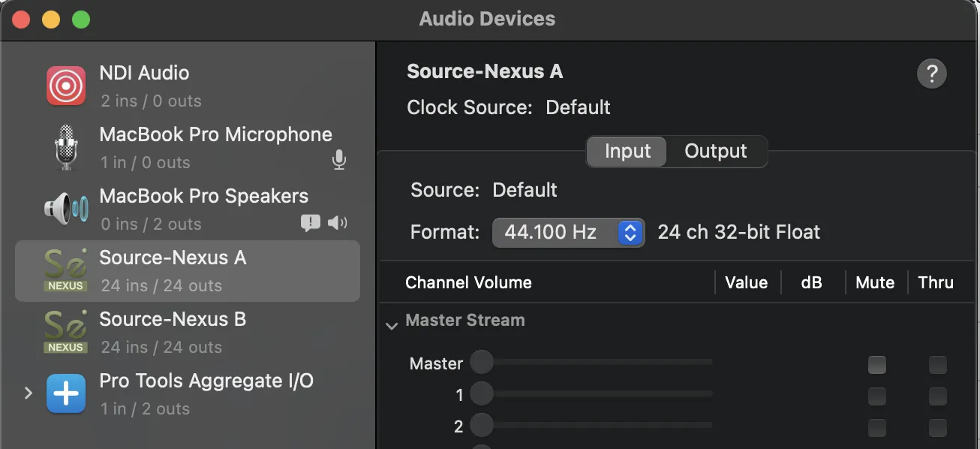Click the Clock Source Default value
This screenshot has height=449, width=980.
coord(578,107)
